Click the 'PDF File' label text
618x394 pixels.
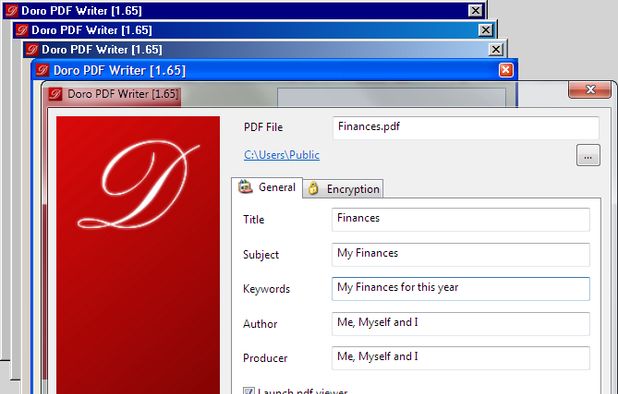pos(263,127)
